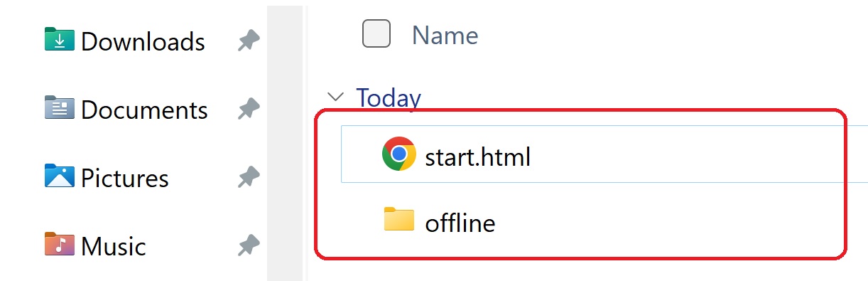This screenshot has width=868, height=281.
Task: Select the start.html file name
Action: tap(478, 156)
